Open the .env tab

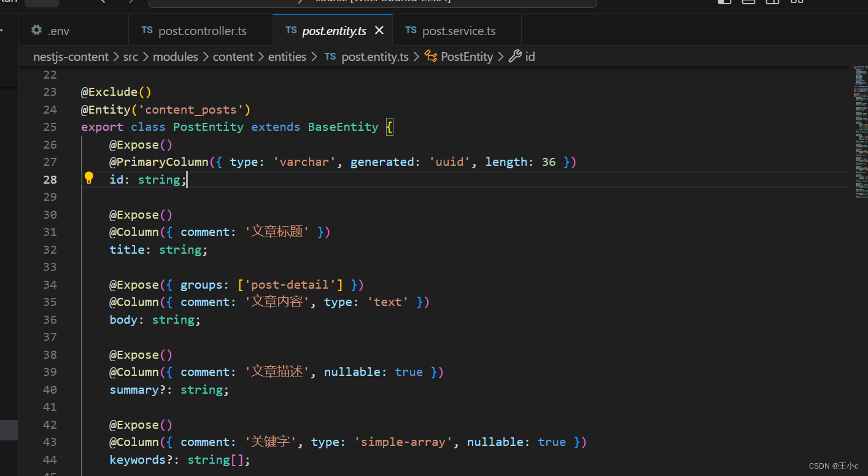click(x=73, y=30)
